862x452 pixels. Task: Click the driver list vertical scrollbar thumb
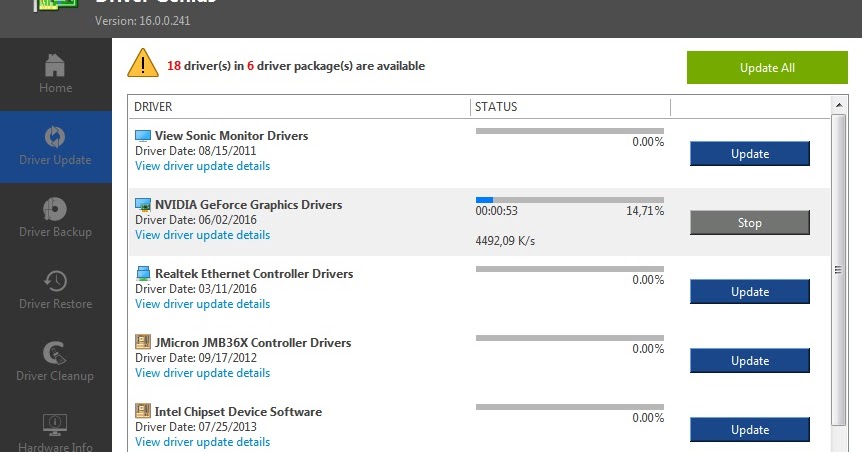(x=838, y=269)
